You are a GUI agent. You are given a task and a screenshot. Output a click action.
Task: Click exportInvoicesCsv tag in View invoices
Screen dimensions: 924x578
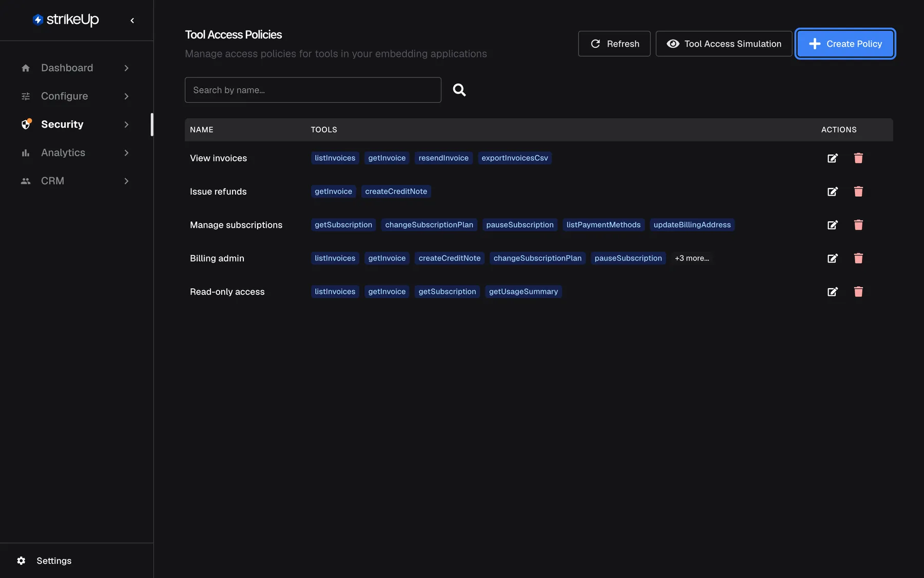[515, 158]
